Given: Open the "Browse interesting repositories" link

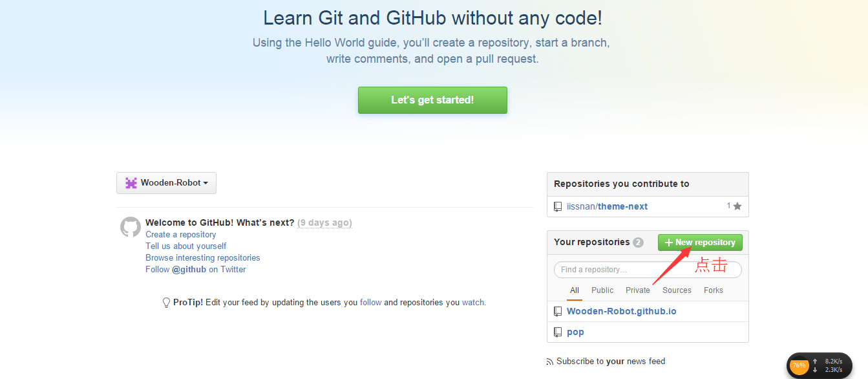Looking at the screenshot, I should click(203, 258).
